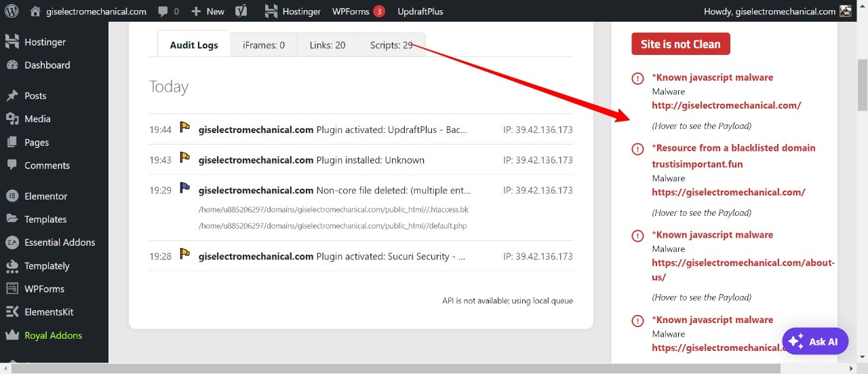Open the Royal Addons crown icon

click(12, 335)
